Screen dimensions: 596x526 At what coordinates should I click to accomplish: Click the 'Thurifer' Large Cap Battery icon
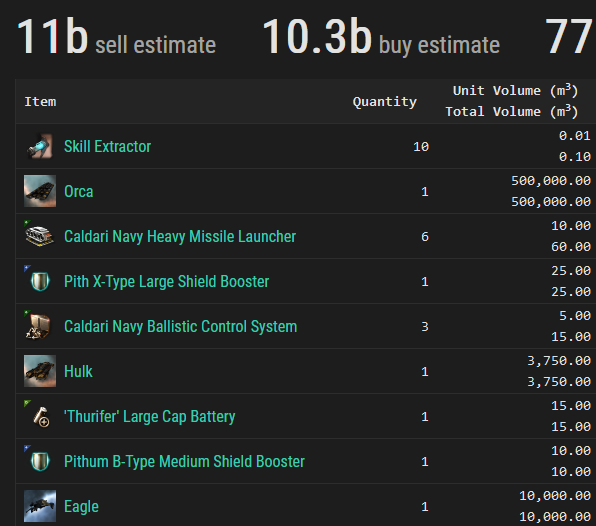point(40,416)
